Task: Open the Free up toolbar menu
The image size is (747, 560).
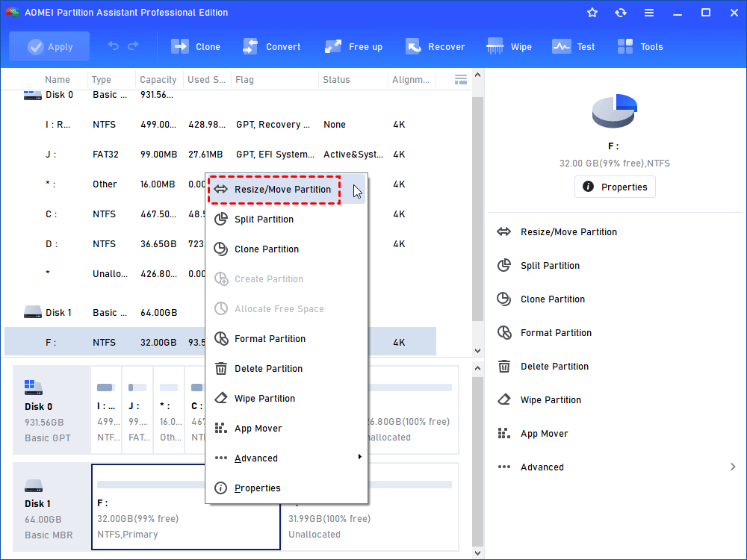Action: (x=353, y=46)
